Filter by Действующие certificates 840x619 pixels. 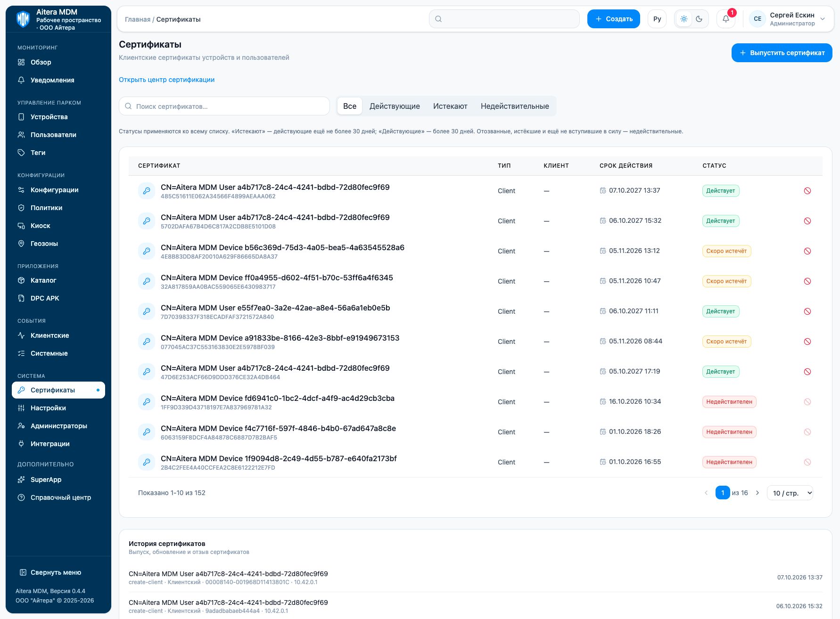click(395, 106)
